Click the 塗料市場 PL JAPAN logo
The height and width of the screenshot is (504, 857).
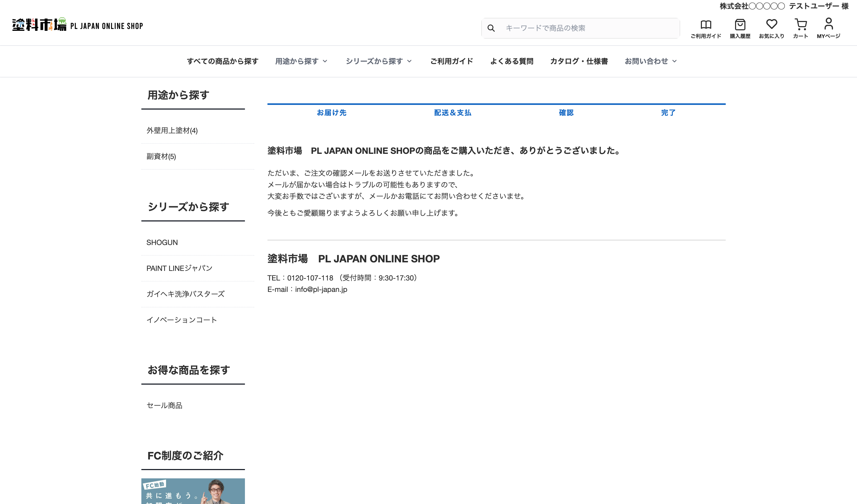(x=77, y=25)
